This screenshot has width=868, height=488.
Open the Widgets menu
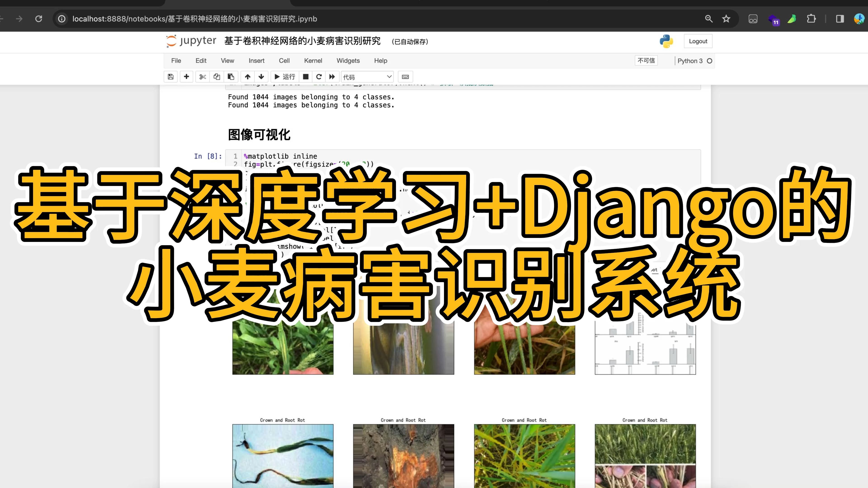pyautogui.click(x=348, y=61)
